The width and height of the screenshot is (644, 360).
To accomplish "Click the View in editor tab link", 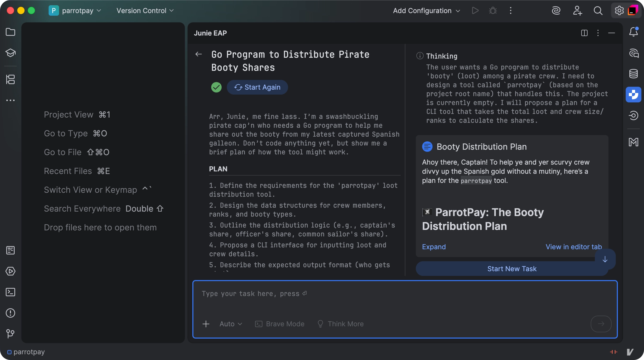I will click(x=574, y=247).
